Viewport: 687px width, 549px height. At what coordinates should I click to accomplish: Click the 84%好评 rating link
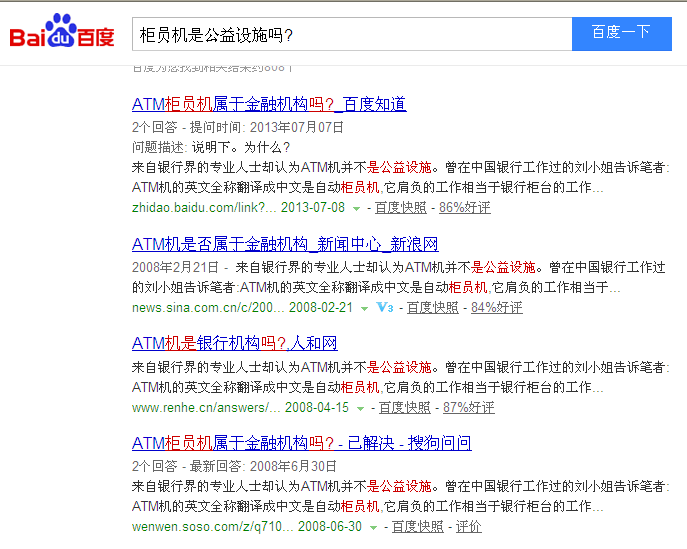(x=496, y=308)
